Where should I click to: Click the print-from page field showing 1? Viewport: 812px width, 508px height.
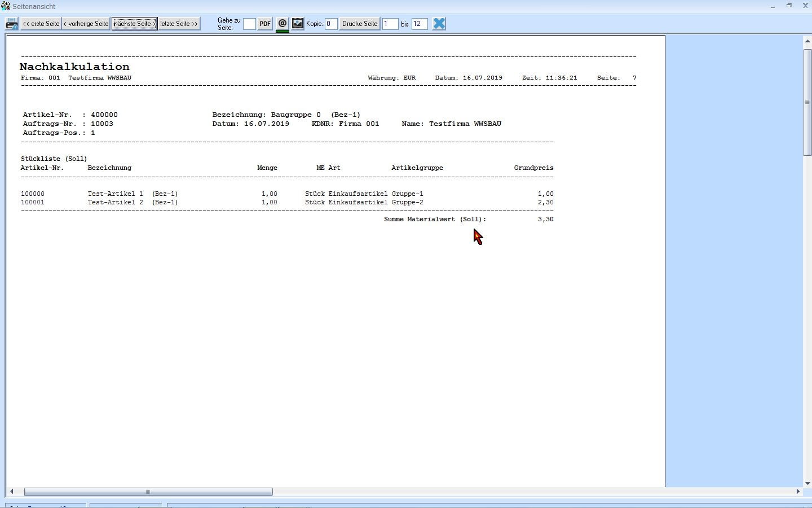[x=390, y=24]
